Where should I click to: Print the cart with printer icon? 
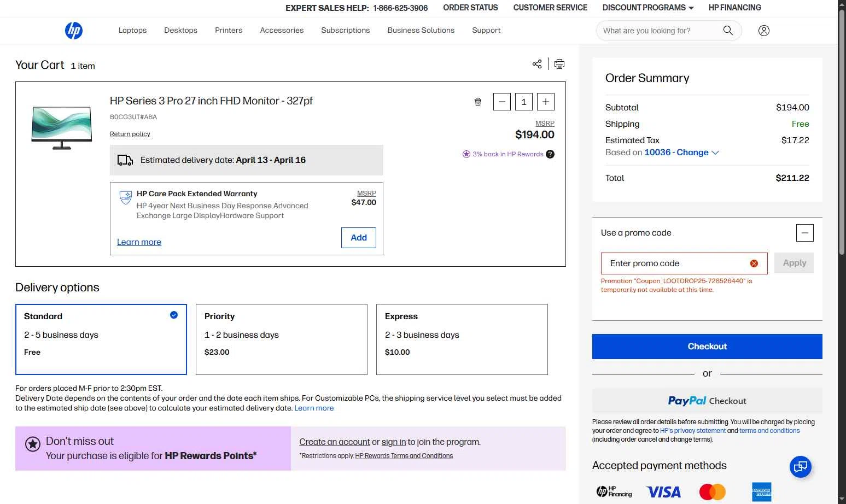(559, 64)
